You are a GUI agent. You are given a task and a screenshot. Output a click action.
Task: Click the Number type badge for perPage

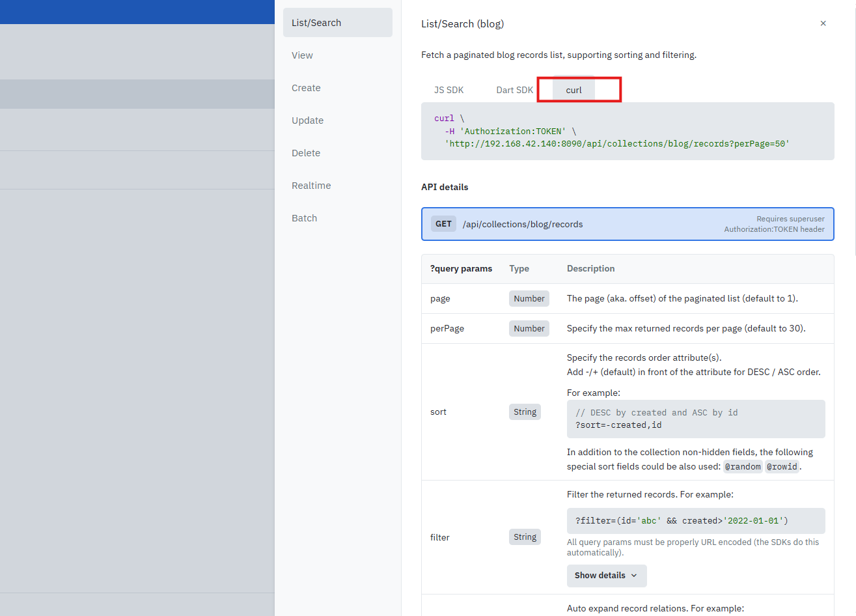click(x=529, y=328)
